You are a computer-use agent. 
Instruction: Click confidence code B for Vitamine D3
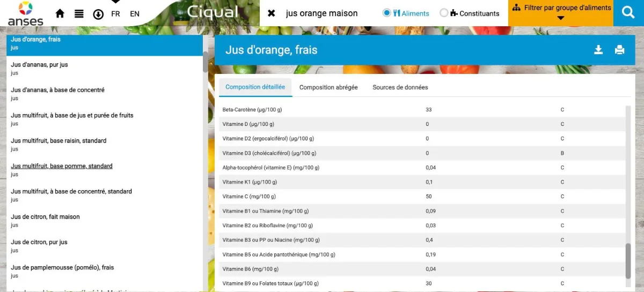(x=562, y=153)
